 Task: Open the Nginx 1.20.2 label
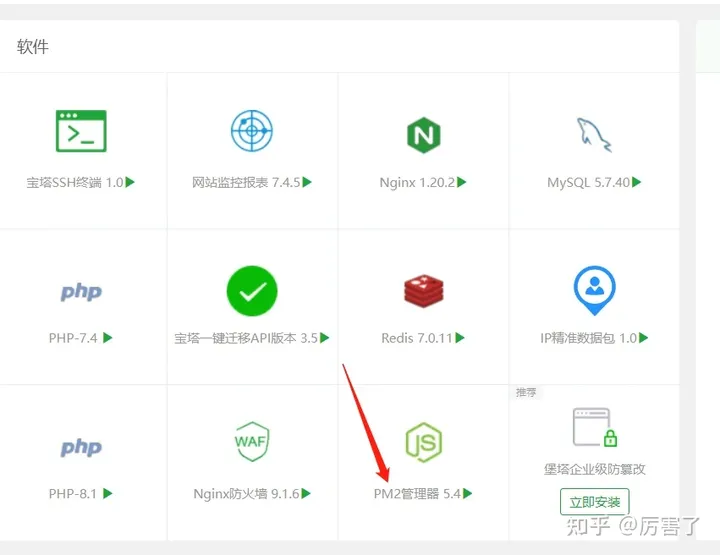coord(417,183)
